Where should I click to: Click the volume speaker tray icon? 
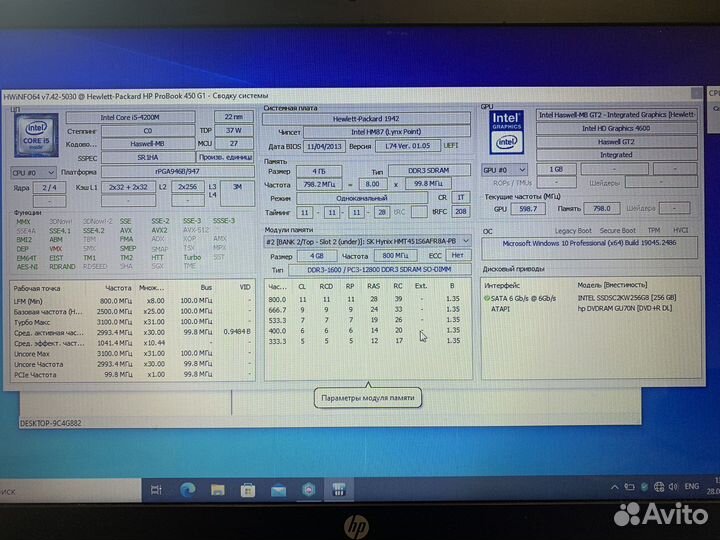click(673, 487)
